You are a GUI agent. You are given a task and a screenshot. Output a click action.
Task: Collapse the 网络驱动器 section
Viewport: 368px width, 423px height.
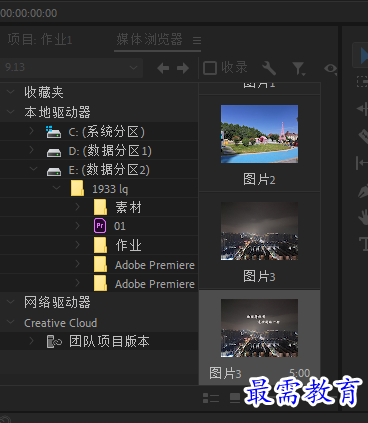[10, 302]
